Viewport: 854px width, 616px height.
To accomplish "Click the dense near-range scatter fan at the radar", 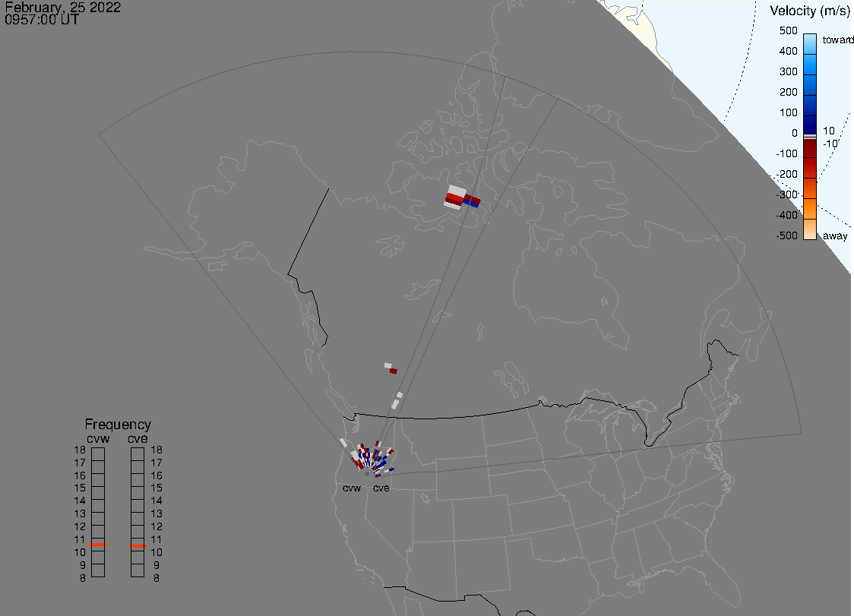I will [371, 459].
